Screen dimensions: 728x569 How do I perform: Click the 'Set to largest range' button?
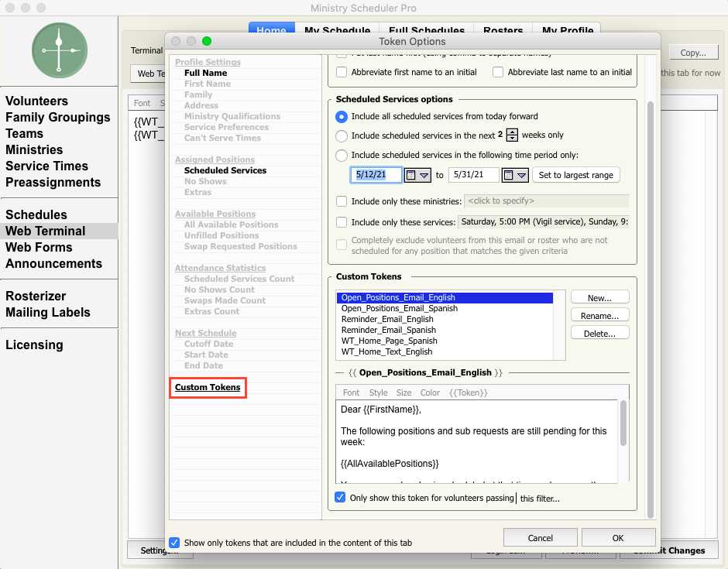[575, 175]
